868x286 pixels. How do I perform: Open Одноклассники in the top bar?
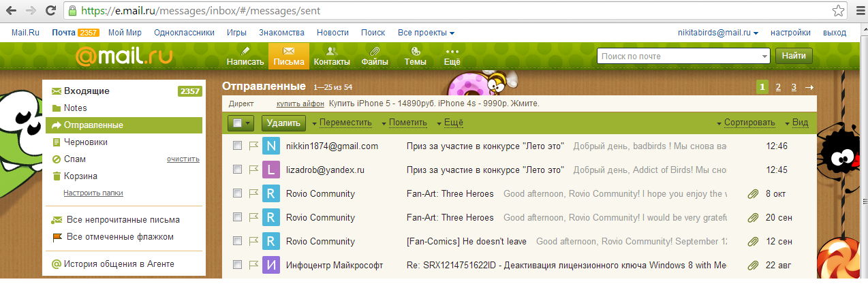tap(185, 32)
